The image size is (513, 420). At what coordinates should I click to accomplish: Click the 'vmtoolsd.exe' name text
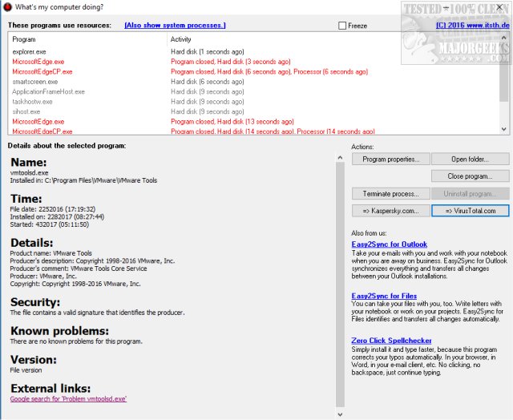click(x=29, y=172)
